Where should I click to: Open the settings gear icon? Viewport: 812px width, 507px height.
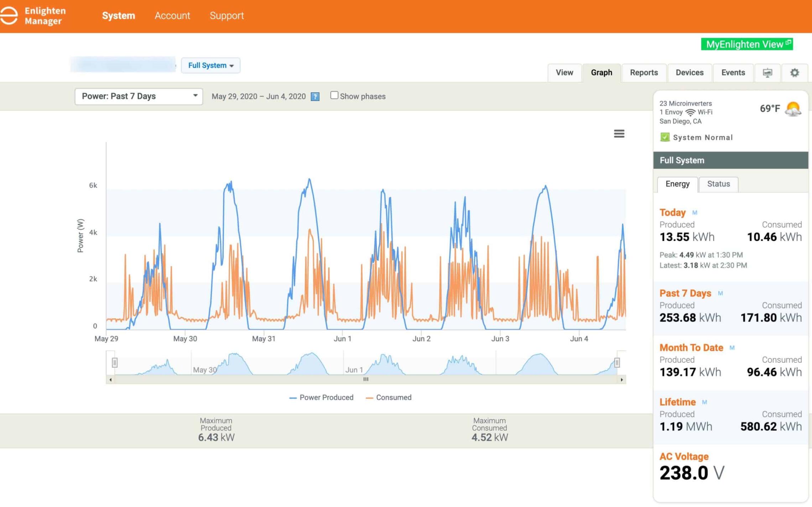pyautogui.click(x=795, y=73)
